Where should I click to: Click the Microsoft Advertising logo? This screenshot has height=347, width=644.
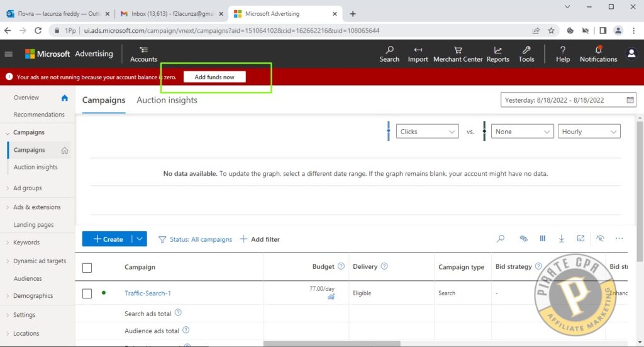tap(69, 54)
